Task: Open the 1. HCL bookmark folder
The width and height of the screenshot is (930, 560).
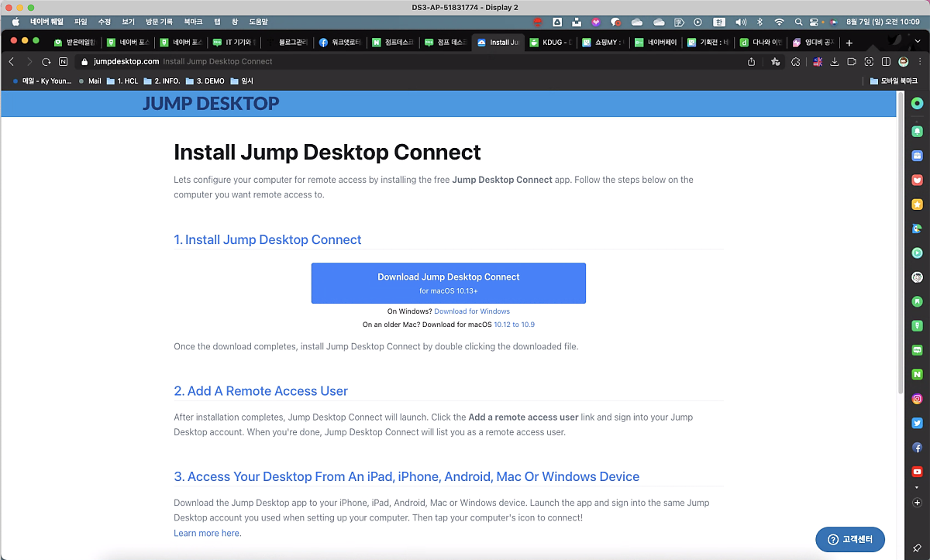Action: [122, 81]
